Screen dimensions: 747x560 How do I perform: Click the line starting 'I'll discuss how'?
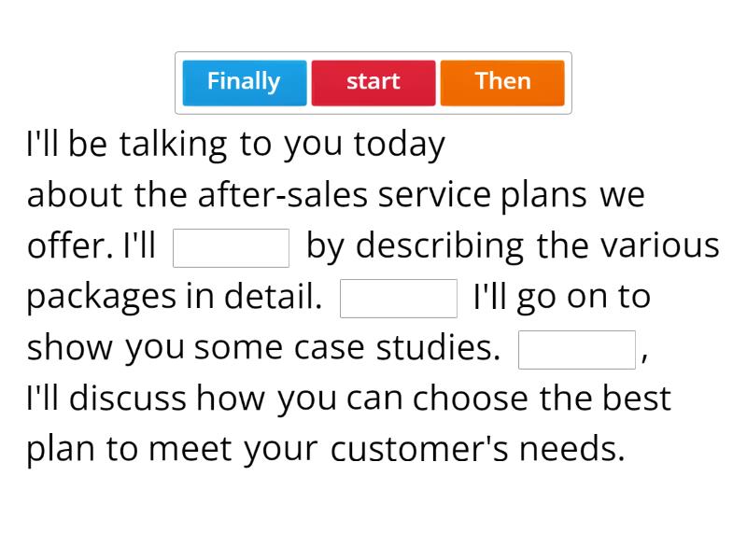click(348, 399)
